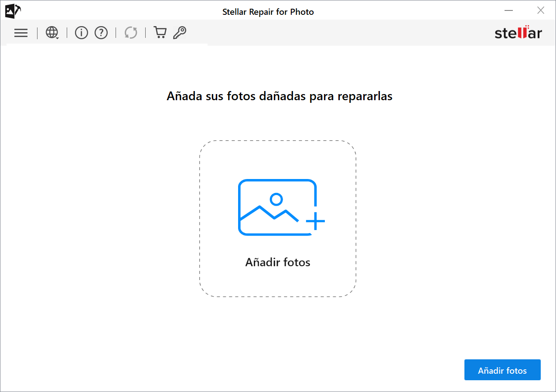Click the title text Stellar Repair for Photo
556x392 pixels.
click(x=268, y=12)
